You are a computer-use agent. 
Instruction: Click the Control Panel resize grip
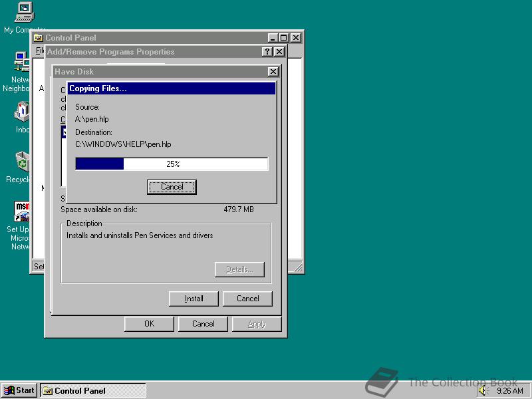point(298,268)
